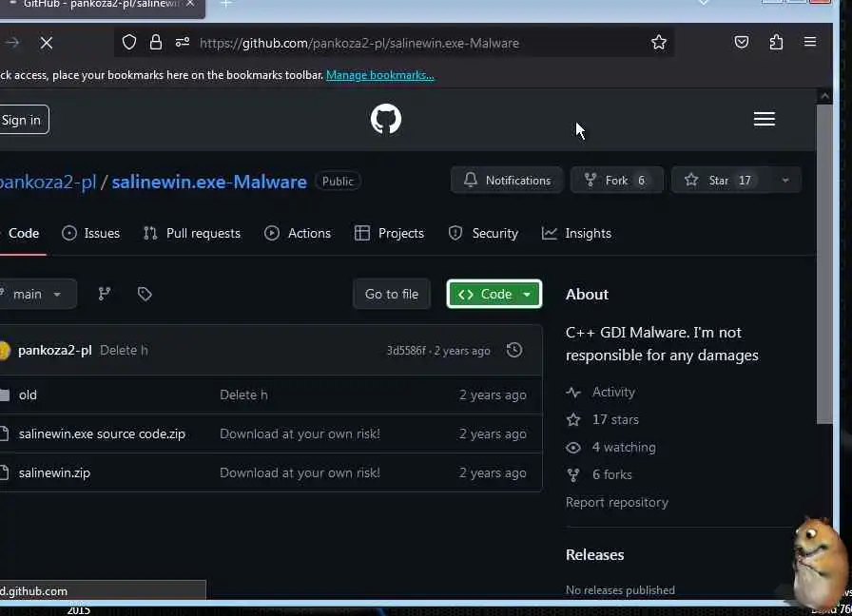Stop page loading with the X button
This screenshot has width=852, height=616.
pyautogui.click(x=47, y=43)
